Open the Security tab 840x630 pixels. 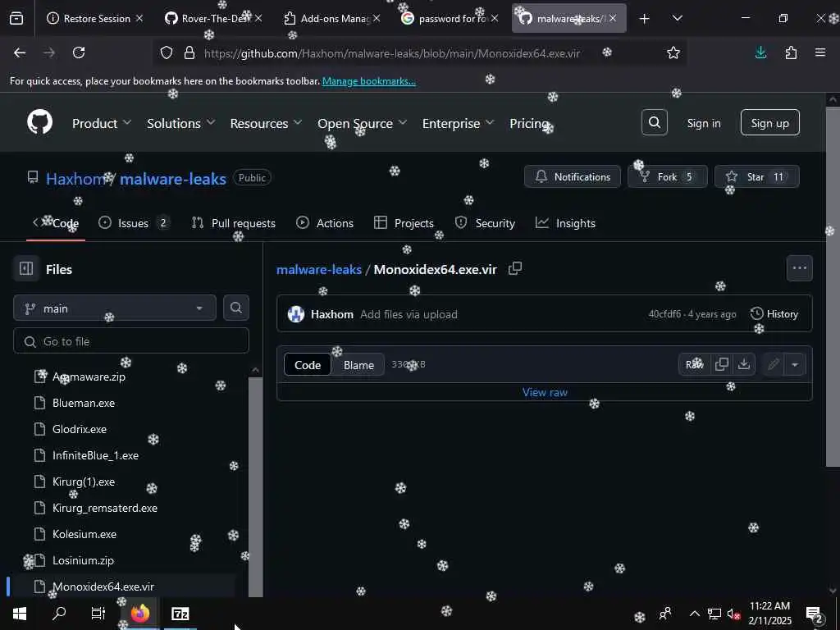485,223
